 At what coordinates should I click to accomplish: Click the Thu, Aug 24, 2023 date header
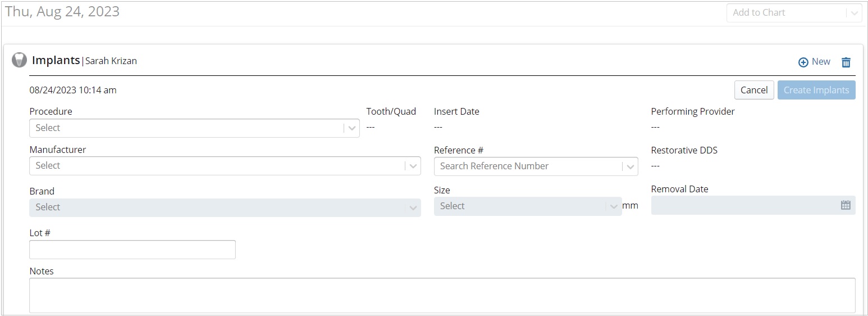(x=62, y=12)
